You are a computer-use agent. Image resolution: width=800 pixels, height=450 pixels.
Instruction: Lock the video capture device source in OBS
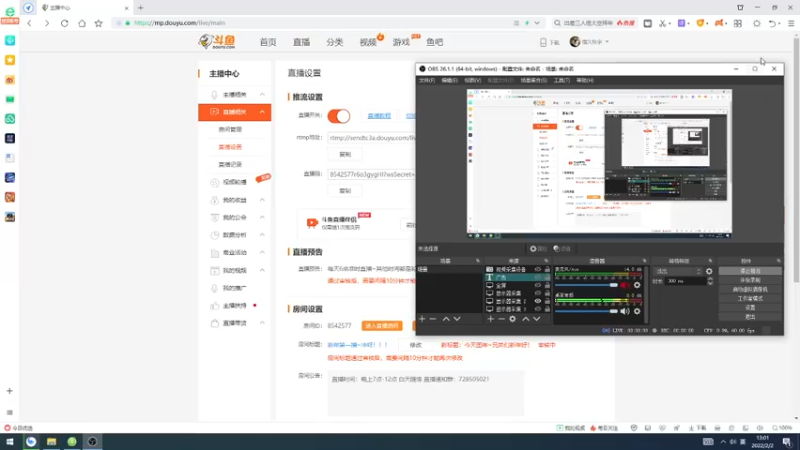[547, 269]
